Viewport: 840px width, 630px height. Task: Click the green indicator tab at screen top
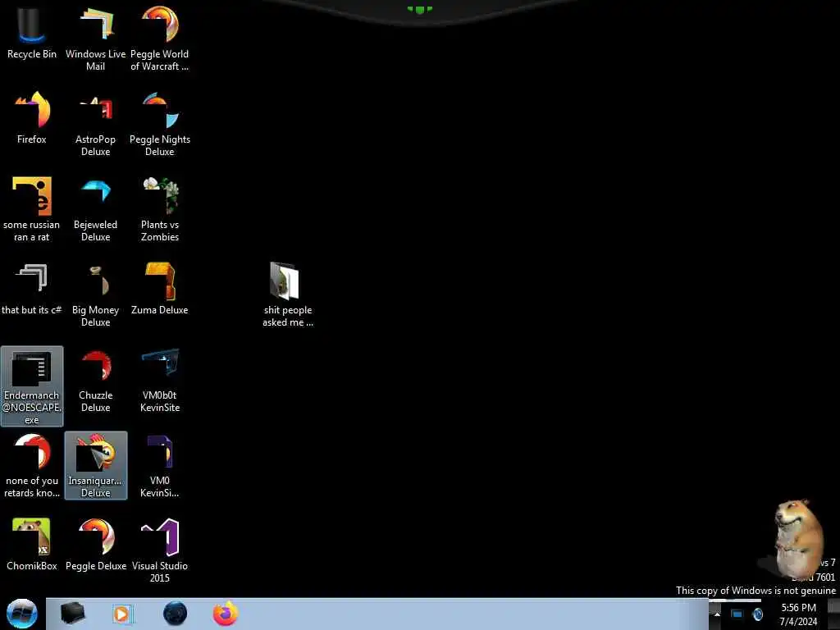(x=419, y=10)
